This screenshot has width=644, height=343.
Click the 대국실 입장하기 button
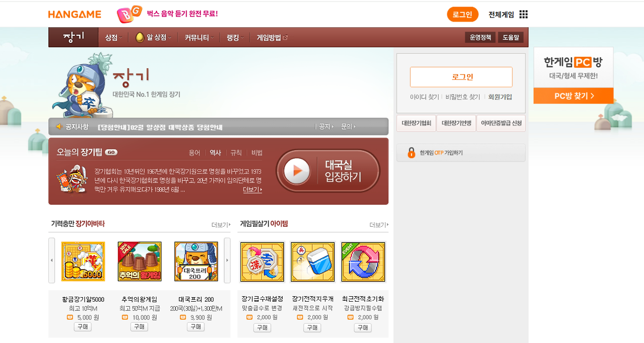click(x=328, y=171)
